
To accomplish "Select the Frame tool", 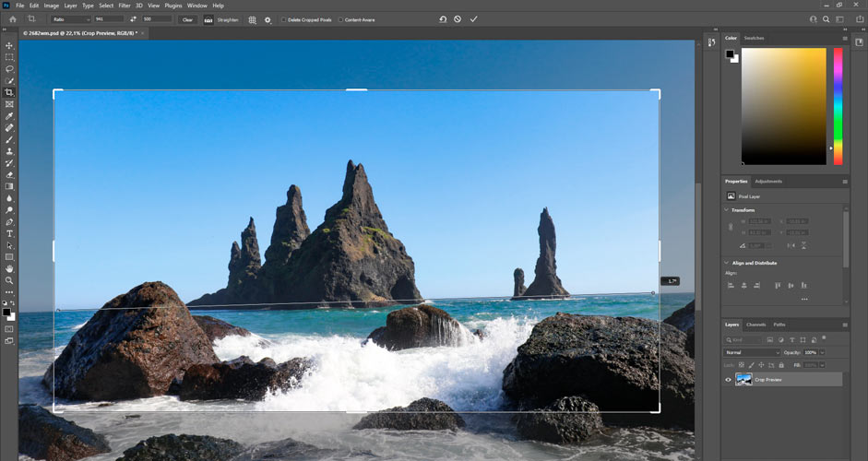I will click(x=9, y=104).
